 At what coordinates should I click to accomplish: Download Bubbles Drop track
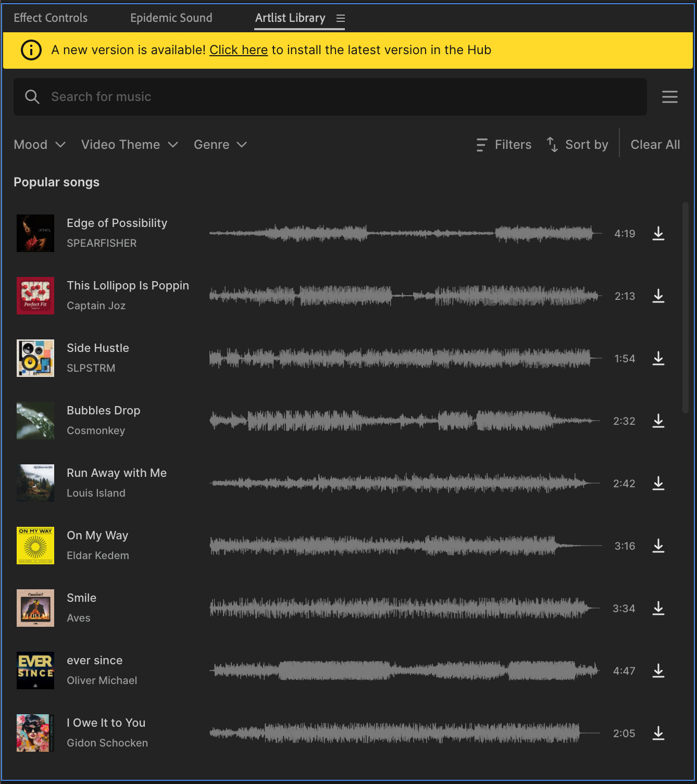(658, 421)
